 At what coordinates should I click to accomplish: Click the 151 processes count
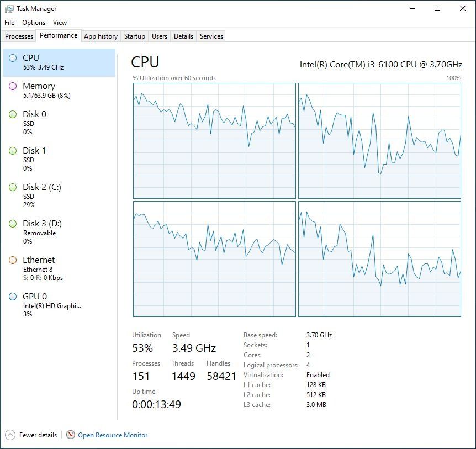click(141, 376)
